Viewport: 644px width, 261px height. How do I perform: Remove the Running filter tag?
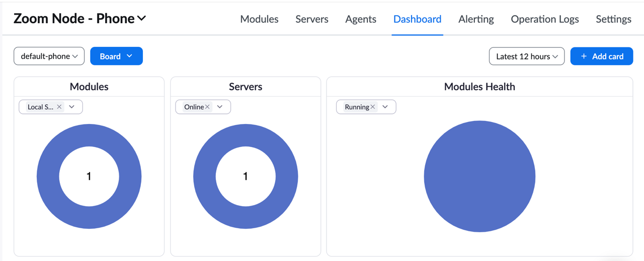[373, 107]
